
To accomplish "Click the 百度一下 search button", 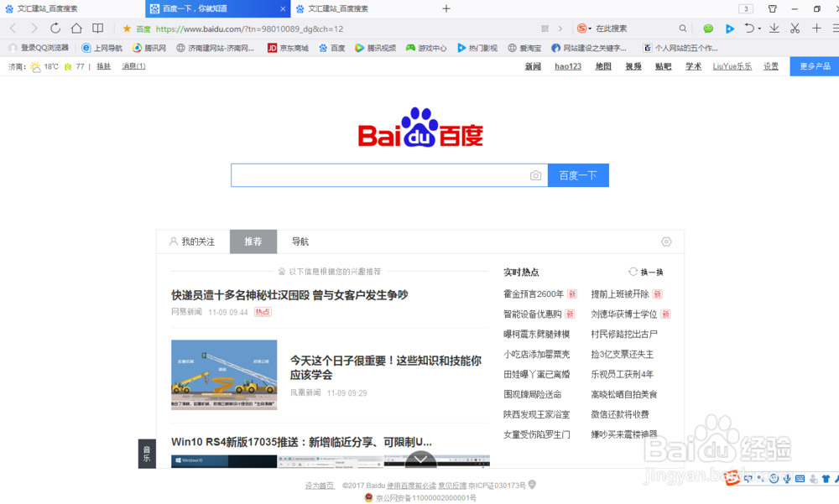I will tap(578, 175).
